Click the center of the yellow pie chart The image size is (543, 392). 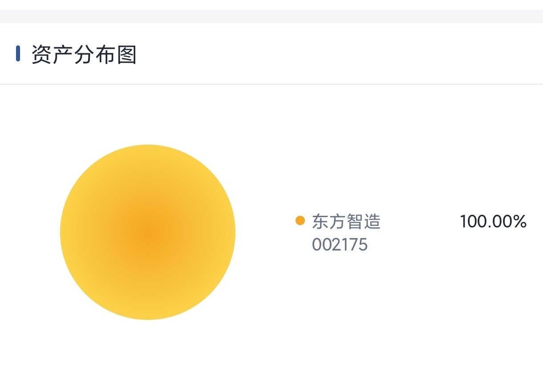click(x=148, y=232)
